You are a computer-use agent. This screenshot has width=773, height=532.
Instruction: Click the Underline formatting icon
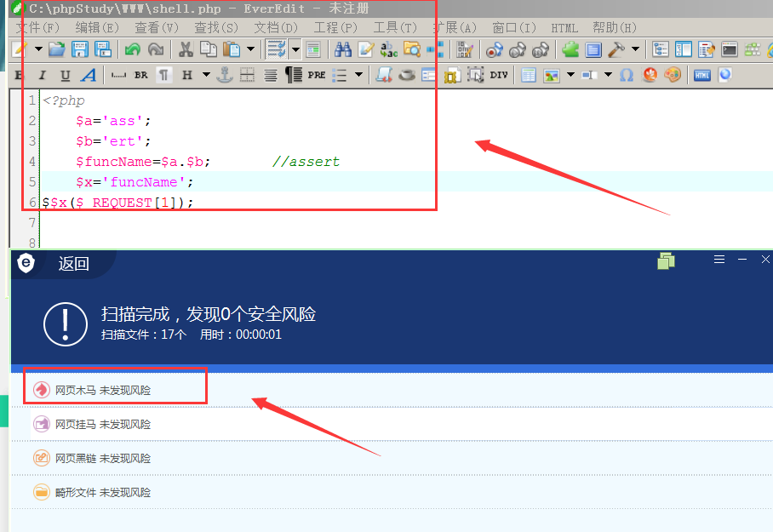(x=65, y=75)
